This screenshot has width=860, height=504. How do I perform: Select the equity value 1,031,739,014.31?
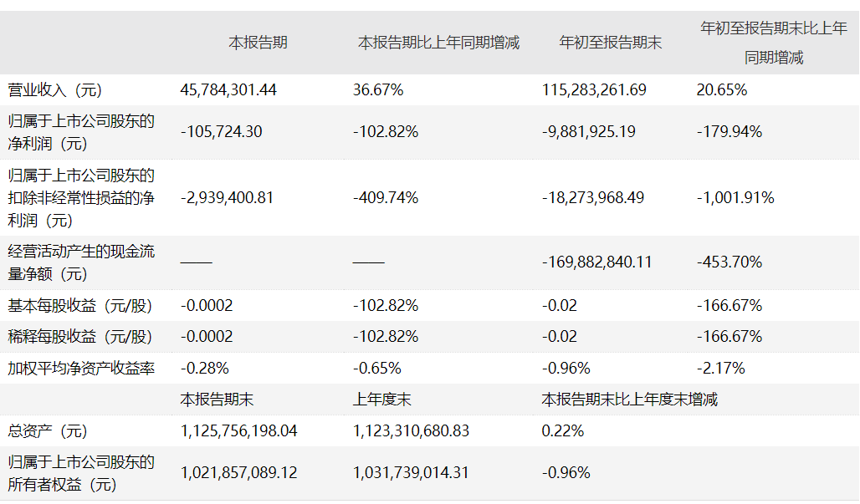[412, 472]
